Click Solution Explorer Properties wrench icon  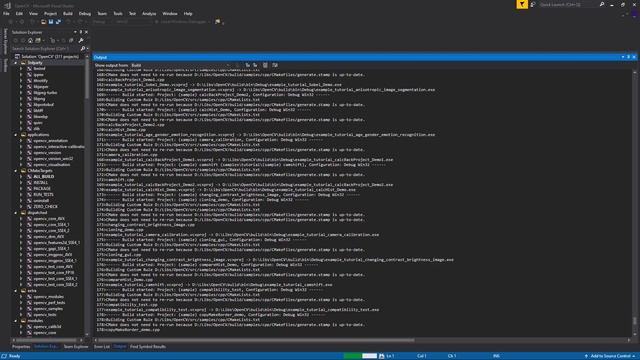[81, 40]
